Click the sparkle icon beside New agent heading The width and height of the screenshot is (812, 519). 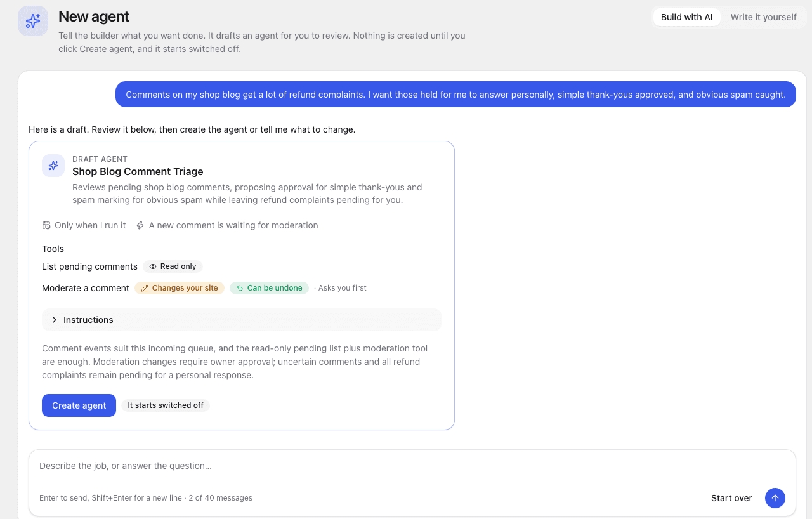[x=33, y=21]
